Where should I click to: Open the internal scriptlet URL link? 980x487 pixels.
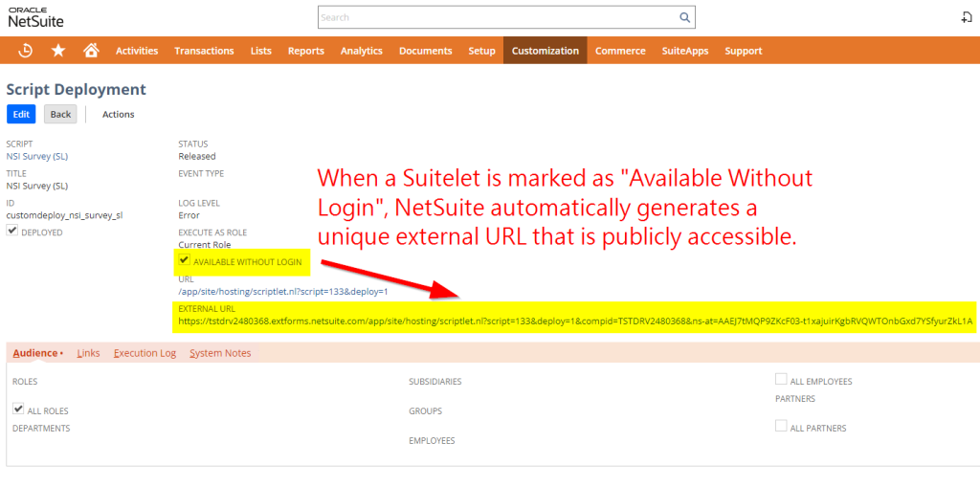tap(283, 291)
